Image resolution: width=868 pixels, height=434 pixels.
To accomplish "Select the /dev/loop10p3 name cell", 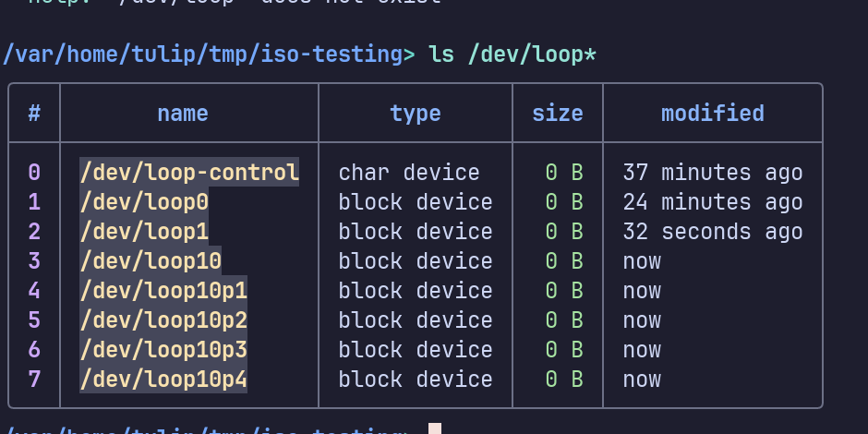I will point(163,350).
